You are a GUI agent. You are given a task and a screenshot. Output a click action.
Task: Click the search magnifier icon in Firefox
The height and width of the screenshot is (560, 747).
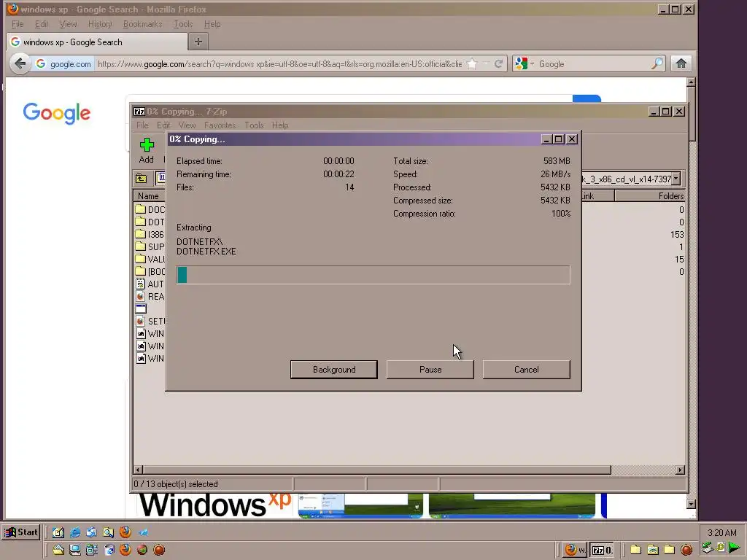pos(657,64)
